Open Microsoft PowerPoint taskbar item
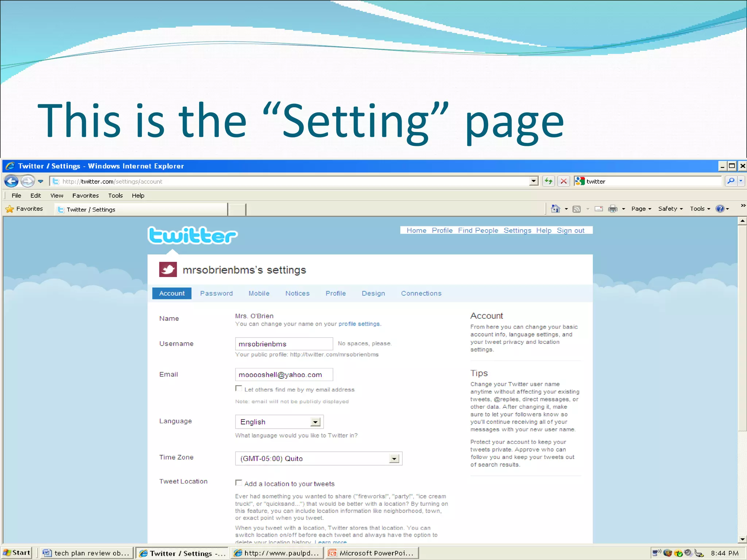 [372, 553]
